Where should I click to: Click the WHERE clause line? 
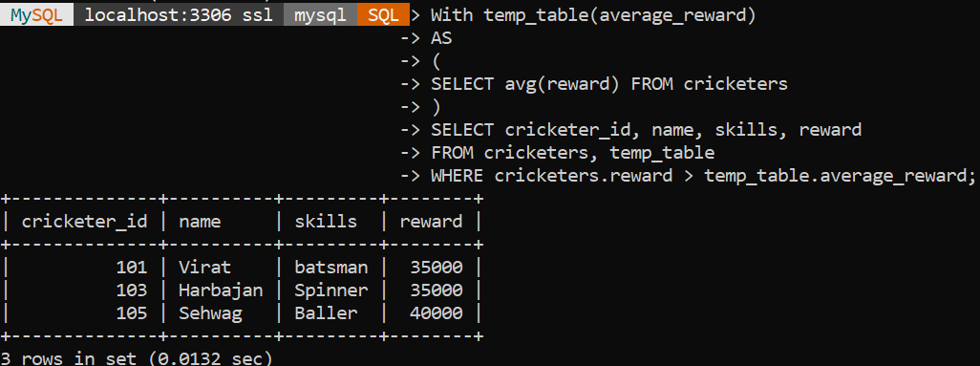coord(703,177)
